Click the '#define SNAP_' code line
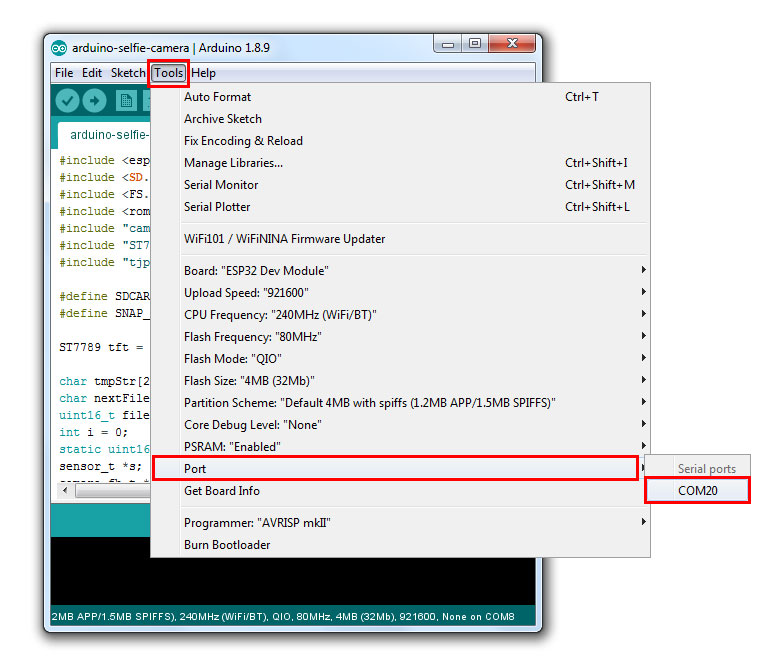780x672 pixels. pyautogui.click(x=104, y=313)
